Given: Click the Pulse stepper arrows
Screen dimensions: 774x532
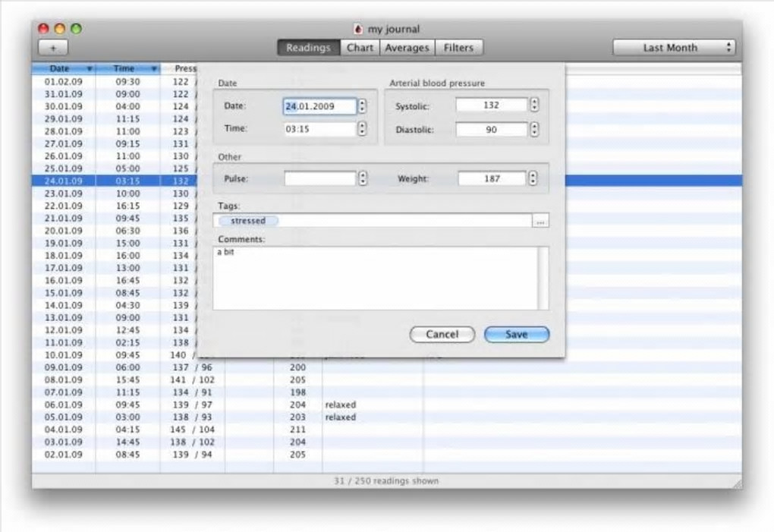Looking at the screenshot, I should point(363,178).
